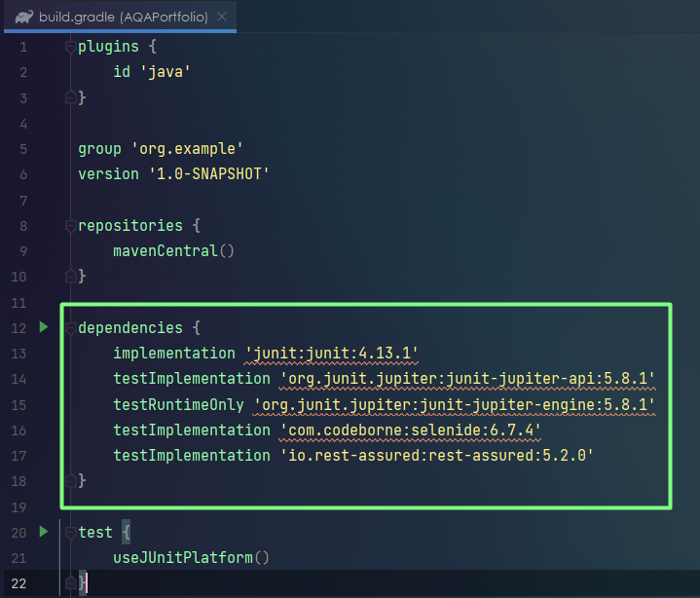Collapse the repositories block fold marker
The width and height of the screenshot is (700, 598).
pos(70,226)
